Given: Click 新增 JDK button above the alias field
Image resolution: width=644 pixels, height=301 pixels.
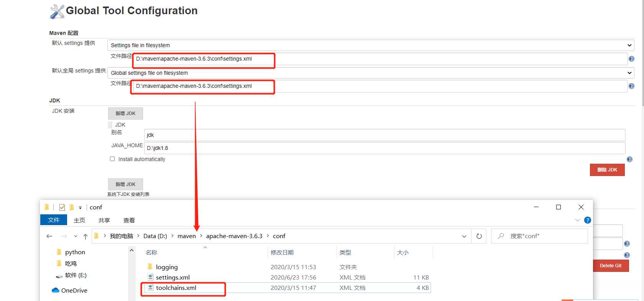Looking at the screenshot, I should (125, 113).
